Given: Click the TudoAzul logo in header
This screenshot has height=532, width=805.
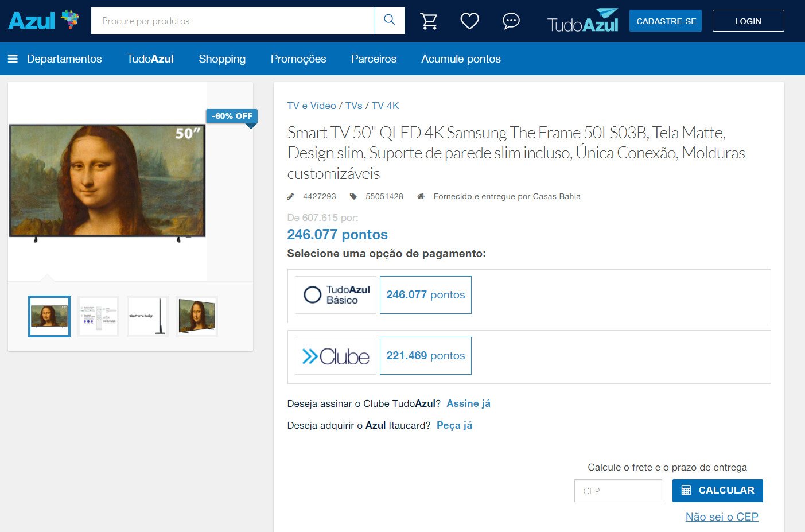Looking at the screenshot, I should [x=583, y=21].
